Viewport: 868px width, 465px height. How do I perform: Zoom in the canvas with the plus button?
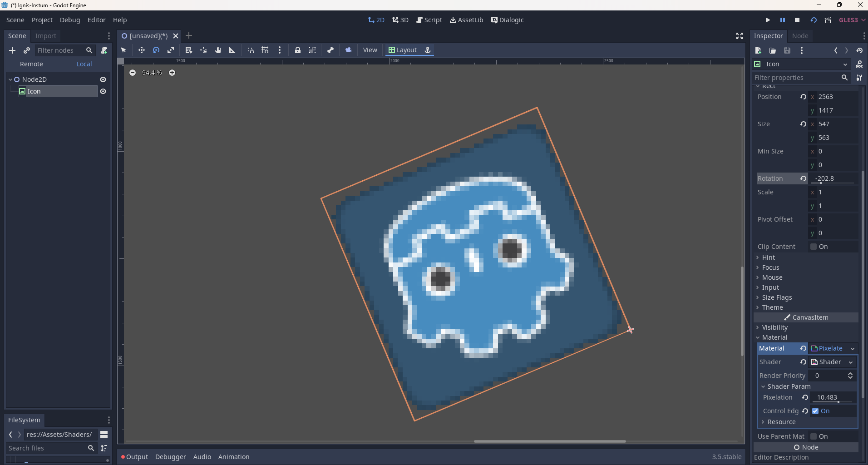click(172, 73)
